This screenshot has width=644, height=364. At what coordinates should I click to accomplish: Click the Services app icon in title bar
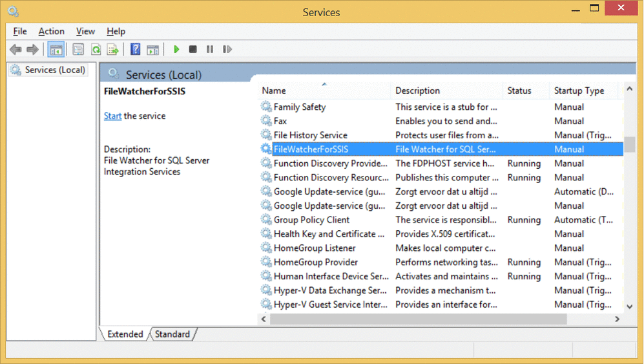pos(13,11)
